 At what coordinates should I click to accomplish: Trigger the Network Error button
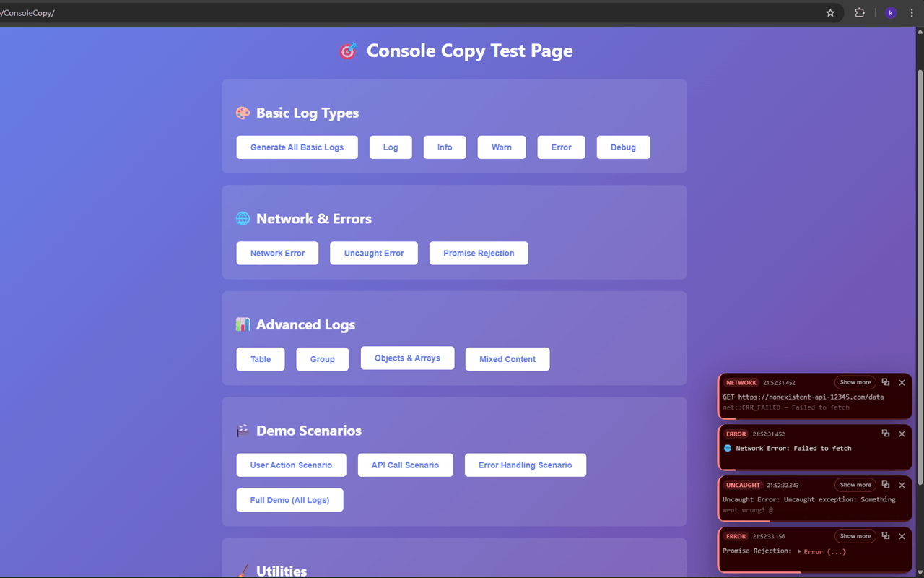[x=277, y=254]
